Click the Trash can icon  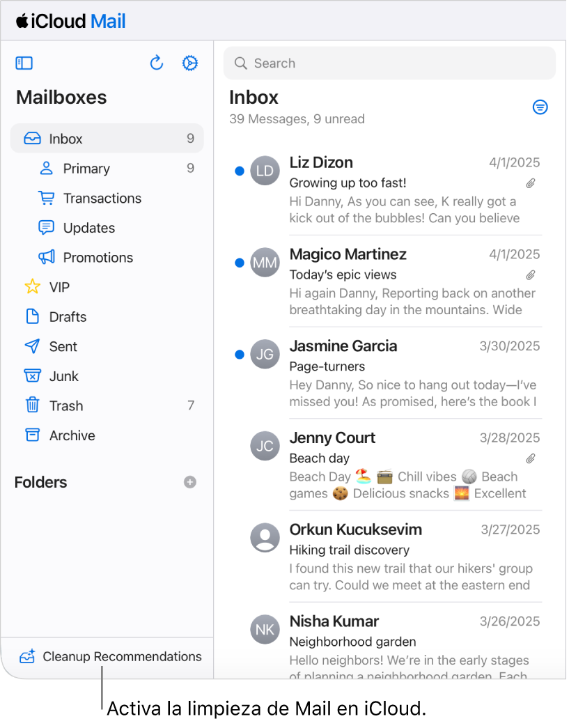click(x=33, y=405)
